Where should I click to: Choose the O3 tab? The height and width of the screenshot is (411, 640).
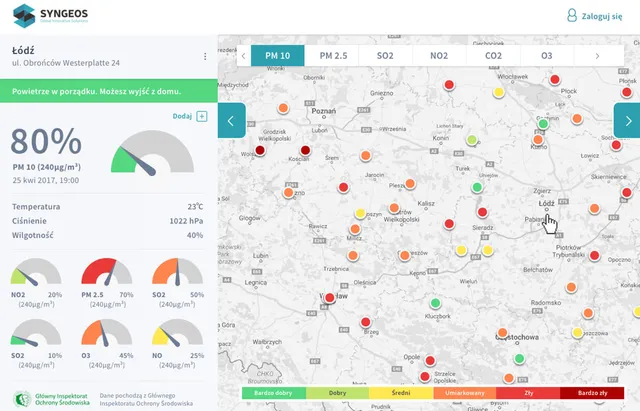[x=547, y=56]
